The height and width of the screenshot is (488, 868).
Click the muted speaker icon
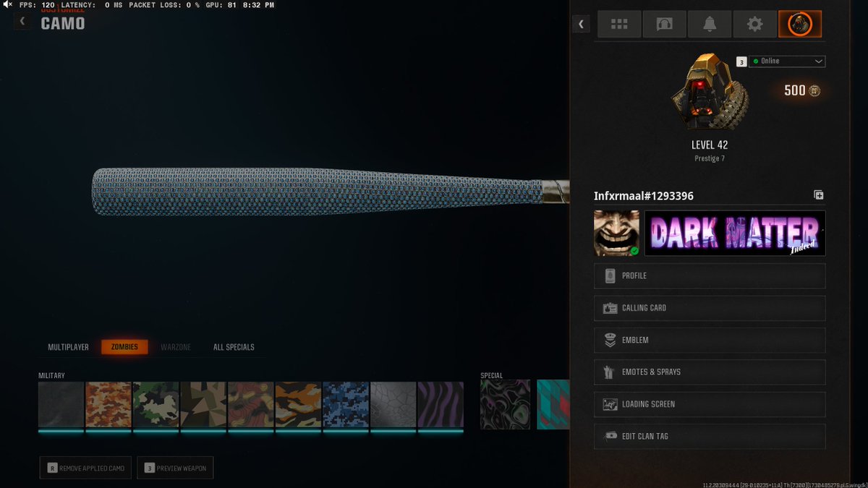7,4
